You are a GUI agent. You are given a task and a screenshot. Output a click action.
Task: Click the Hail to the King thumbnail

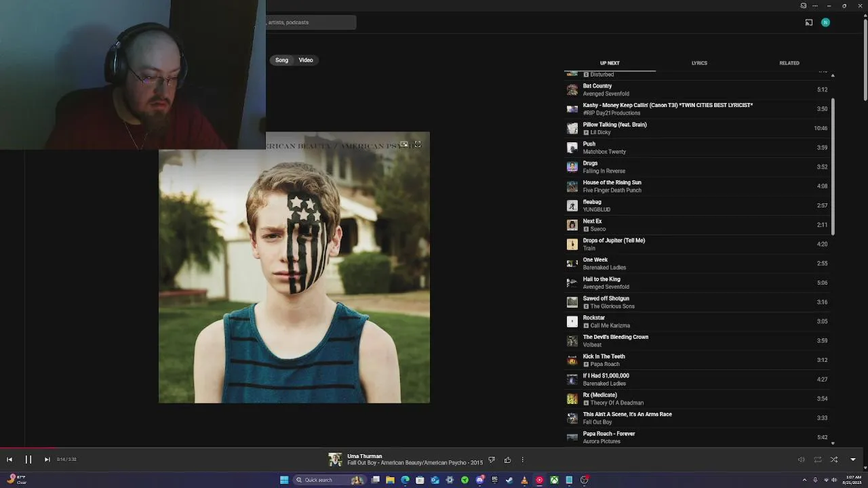coord(572,283)
